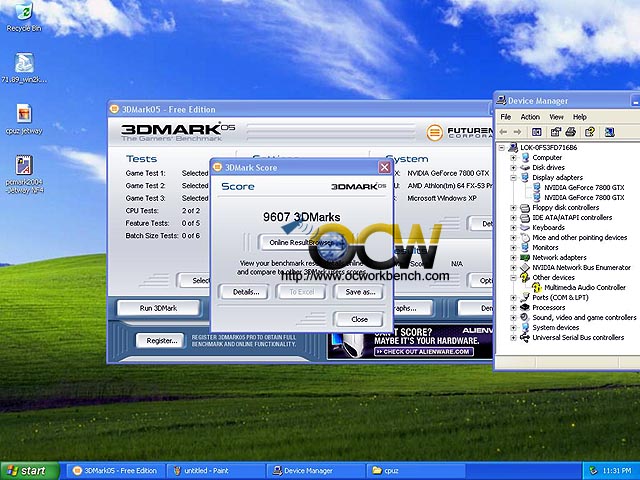The image size is (640, 480).
Task: Click the Properties icon in Device Manager toolbar
Action: pyautogui.click(x=556, y=132)
